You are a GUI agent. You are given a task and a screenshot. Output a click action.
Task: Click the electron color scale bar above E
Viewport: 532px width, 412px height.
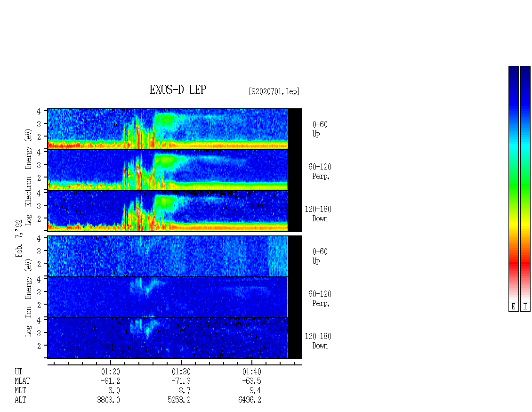click(x=513, y=184)
